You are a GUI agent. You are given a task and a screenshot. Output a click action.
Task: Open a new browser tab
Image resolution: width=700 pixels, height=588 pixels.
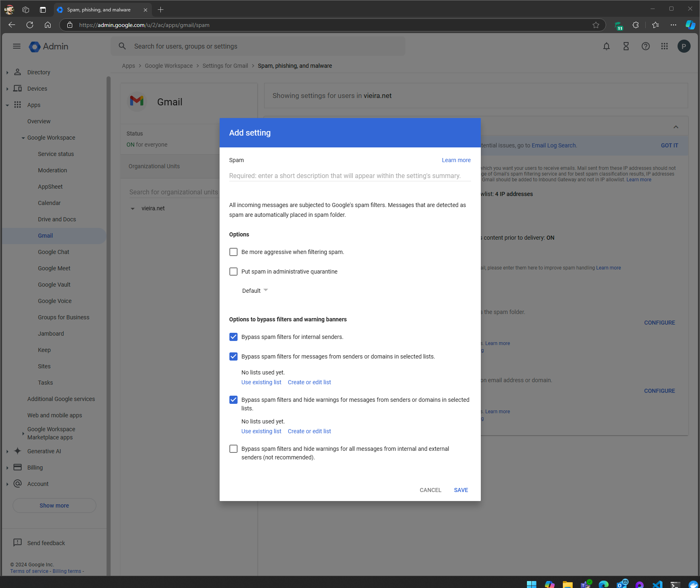point(160,9)
